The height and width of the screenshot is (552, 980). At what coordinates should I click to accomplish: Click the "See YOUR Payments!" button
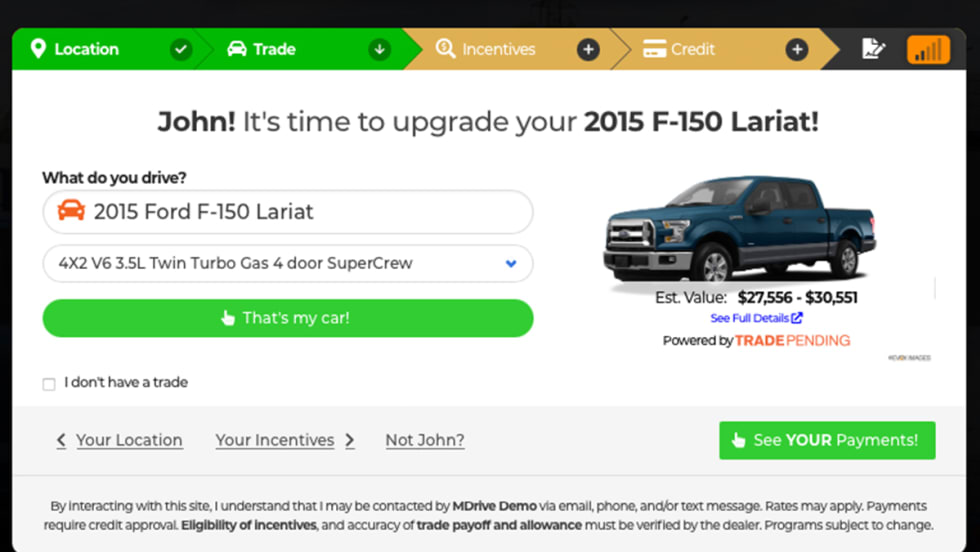827,440
